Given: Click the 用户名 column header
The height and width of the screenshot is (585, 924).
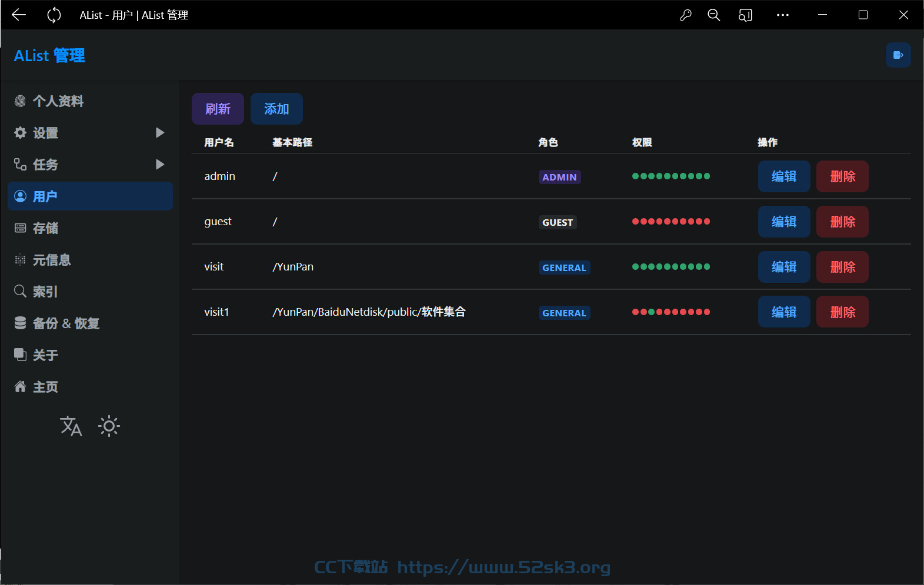Looking at the screenshot, I should coord(219,142).
